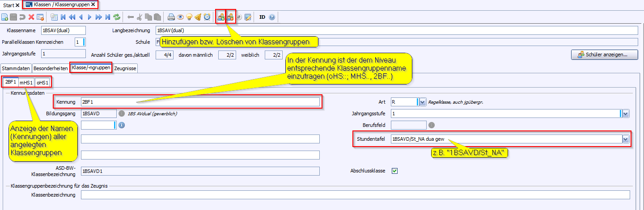
Task: Click into the Kennung input field
Action: (x=200, y=102)
